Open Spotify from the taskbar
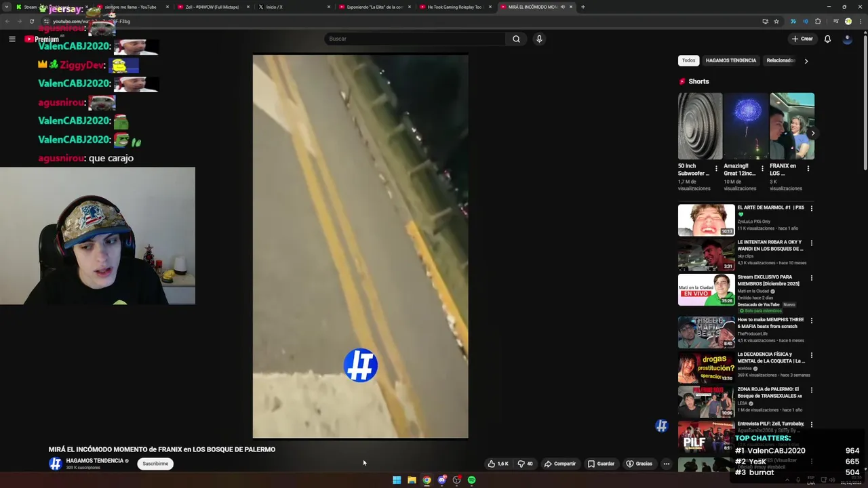868x488 pixels. tap(472, 480)
